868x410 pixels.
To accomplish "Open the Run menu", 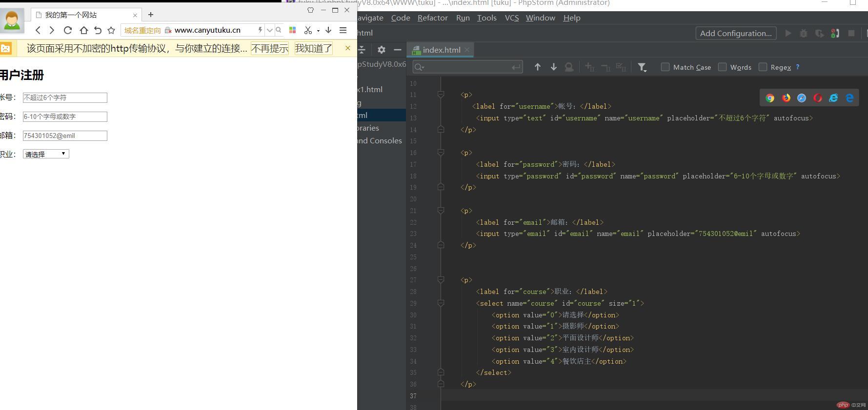I will [463, 18].
